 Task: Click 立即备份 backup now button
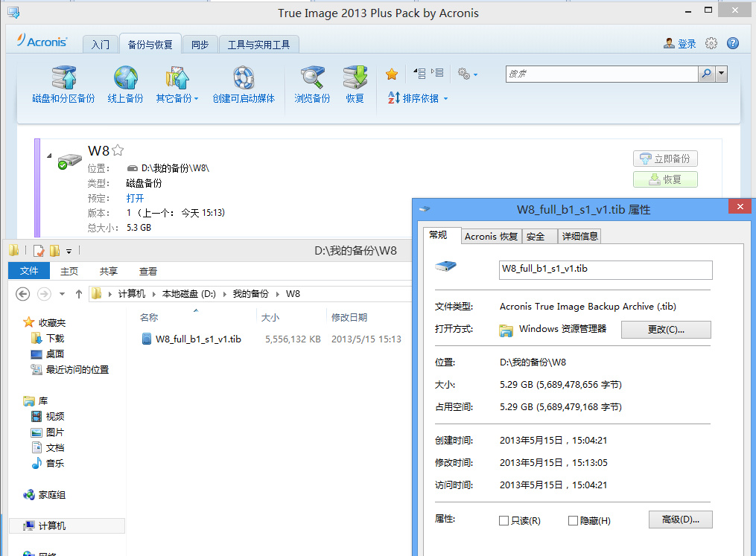click(665, 159)
